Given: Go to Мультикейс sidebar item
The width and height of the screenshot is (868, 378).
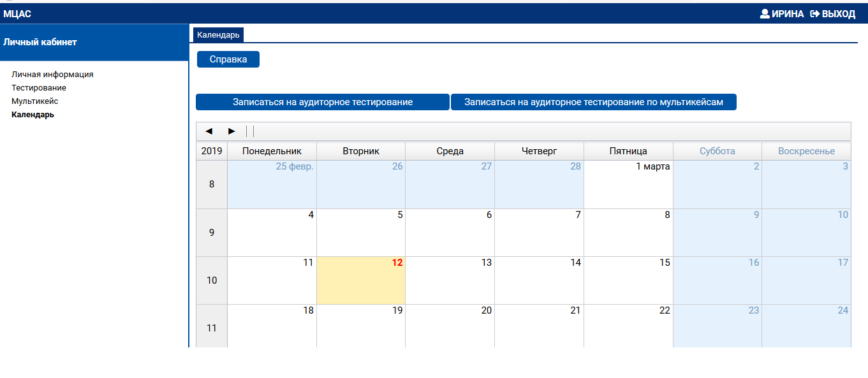Looking at the screenshot, I should [35, 101].
